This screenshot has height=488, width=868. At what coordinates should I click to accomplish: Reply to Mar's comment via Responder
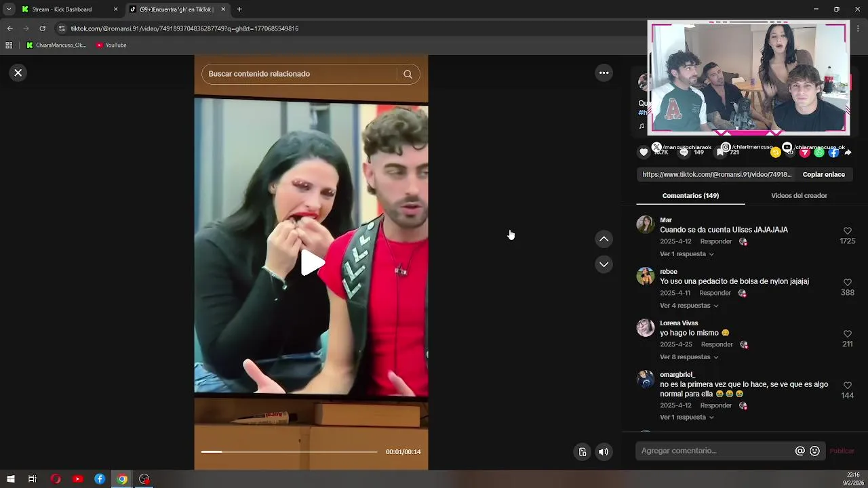pyautogui.click(x=715, y=241)
